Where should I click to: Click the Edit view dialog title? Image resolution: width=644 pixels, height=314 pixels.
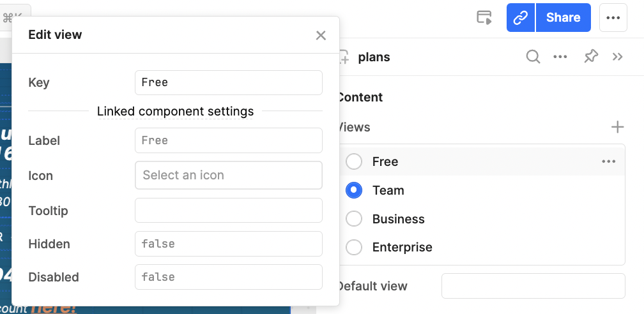coord(55,35)
